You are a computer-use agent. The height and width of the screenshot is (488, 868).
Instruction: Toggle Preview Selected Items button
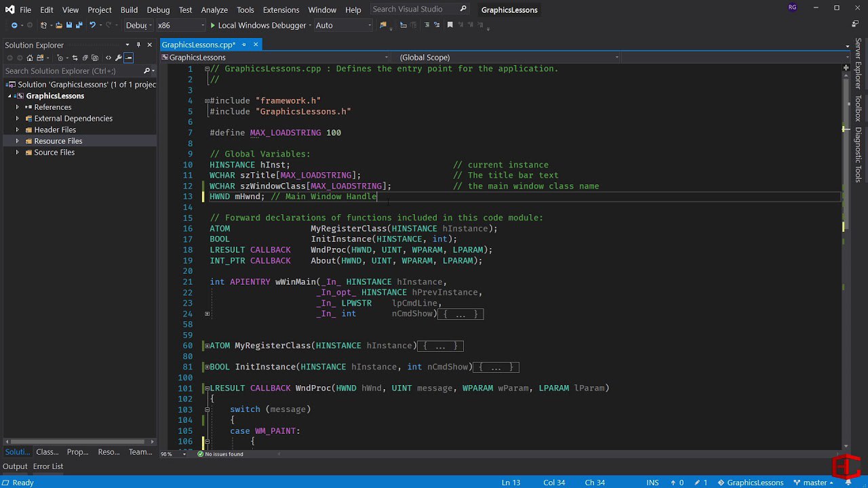point(129,58)
